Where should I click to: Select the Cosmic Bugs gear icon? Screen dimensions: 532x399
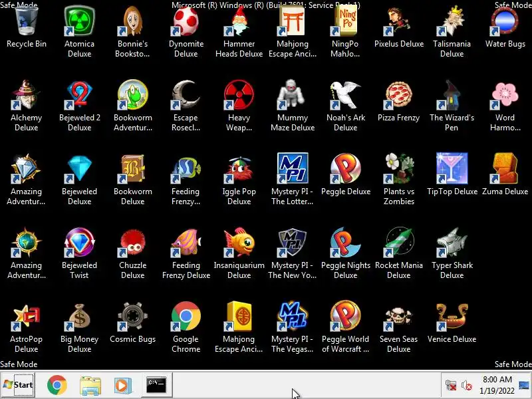[x=132, y=317]
